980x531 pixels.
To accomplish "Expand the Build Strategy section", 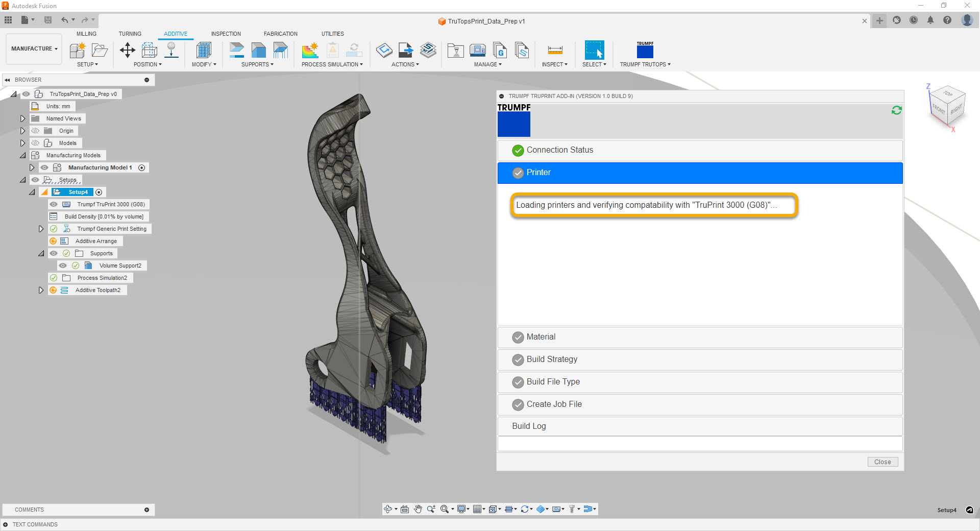I will pos(552,359).
